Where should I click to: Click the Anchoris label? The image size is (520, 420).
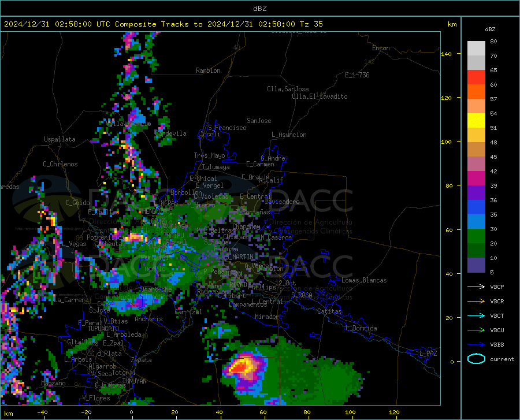(148, 319)
